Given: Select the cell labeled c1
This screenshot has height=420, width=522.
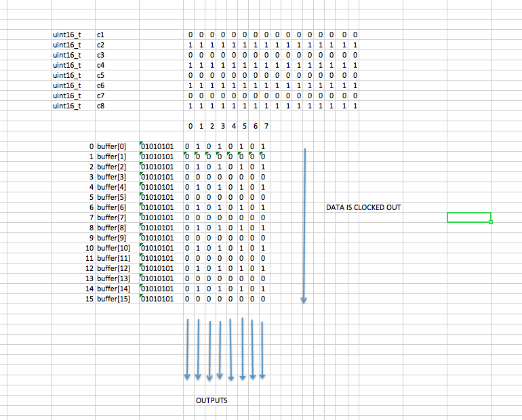Looking at the screenshot, I should click(117, 35).
